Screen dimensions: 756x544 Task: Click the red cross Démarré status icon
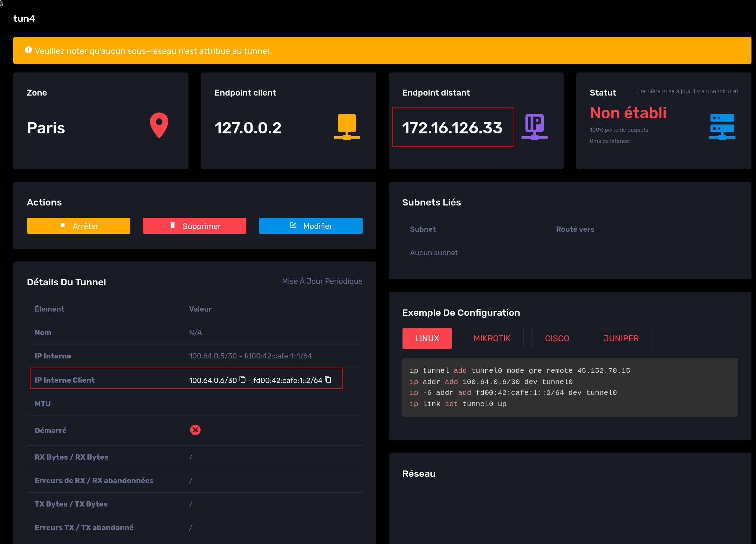pos(195,430)
